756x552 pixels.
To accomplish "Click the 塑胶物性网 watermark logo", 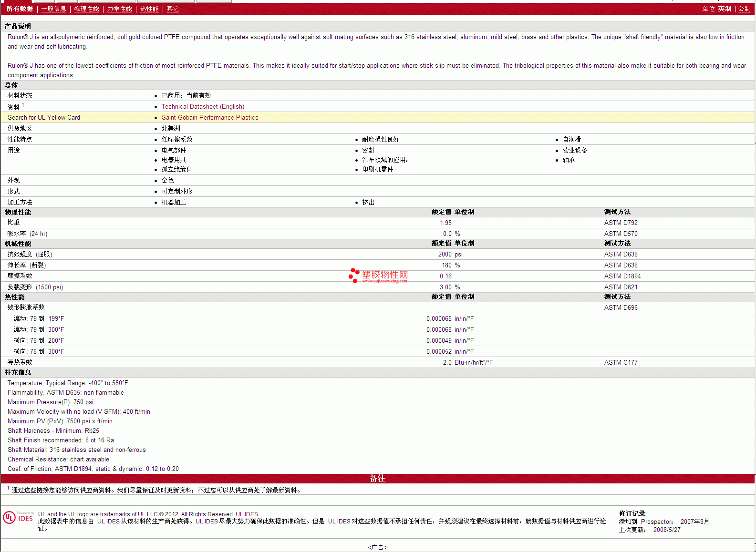I will (x=378, y=276).
